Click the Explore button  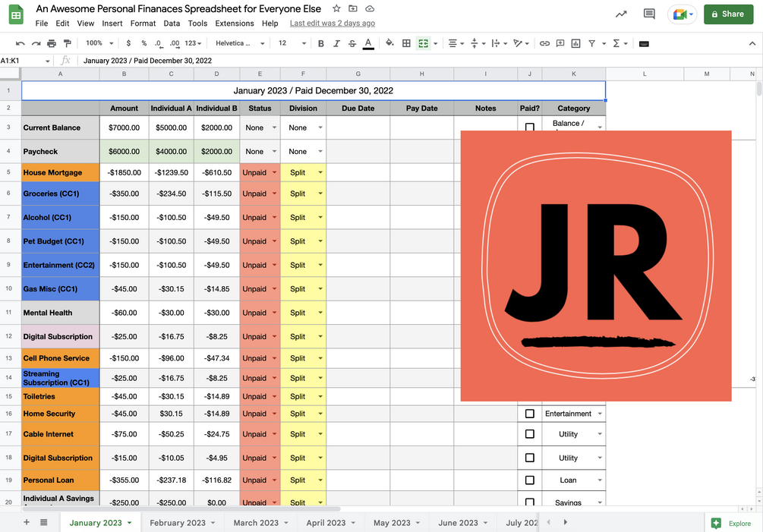(731, 523)
